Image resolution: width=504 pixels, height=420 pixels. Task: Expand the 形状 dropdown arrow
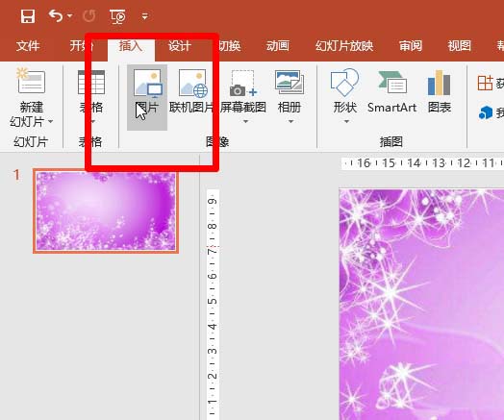click(346, 122)
